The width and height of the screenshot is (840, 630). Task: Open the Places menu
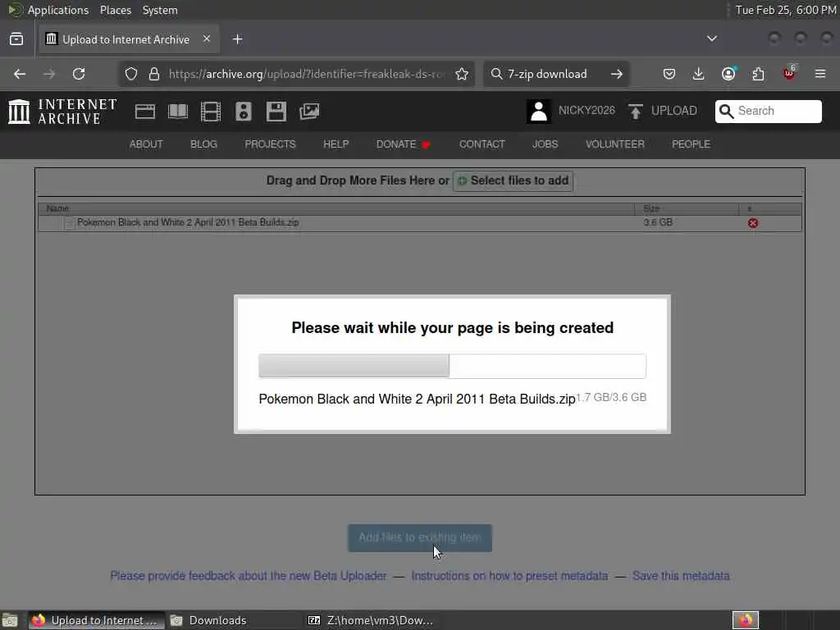pos(116,10)
